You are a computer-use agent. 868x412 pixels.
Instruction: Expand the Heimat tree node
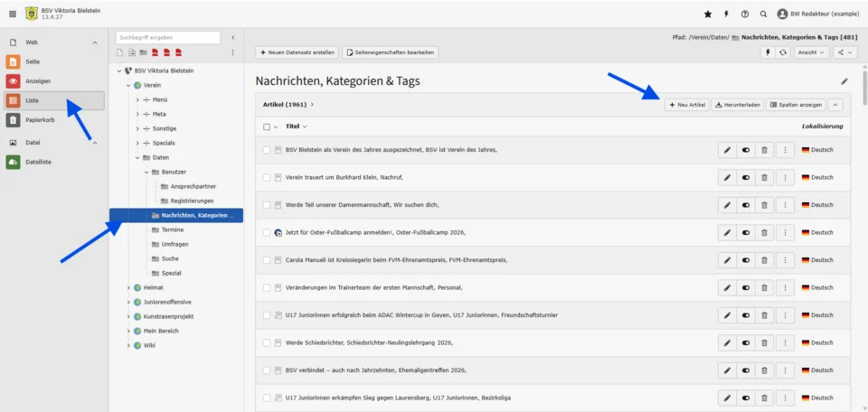tap(128, 287)
